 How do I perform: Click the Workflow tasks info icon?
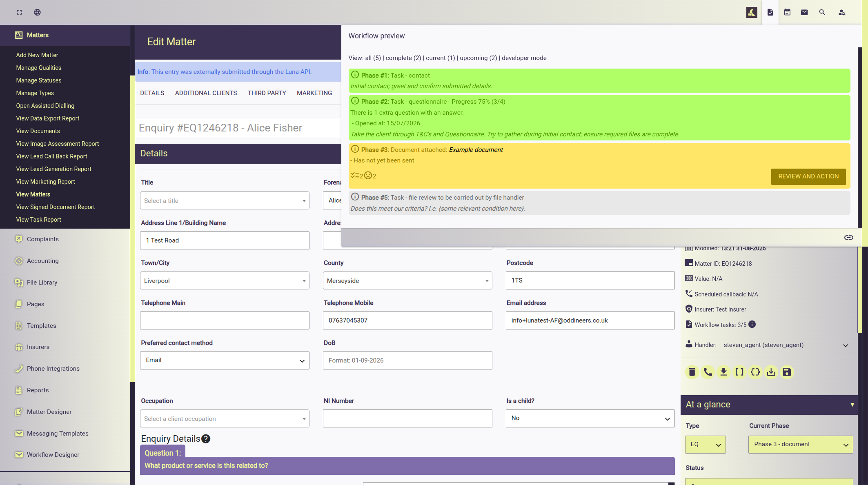[752, 325]
